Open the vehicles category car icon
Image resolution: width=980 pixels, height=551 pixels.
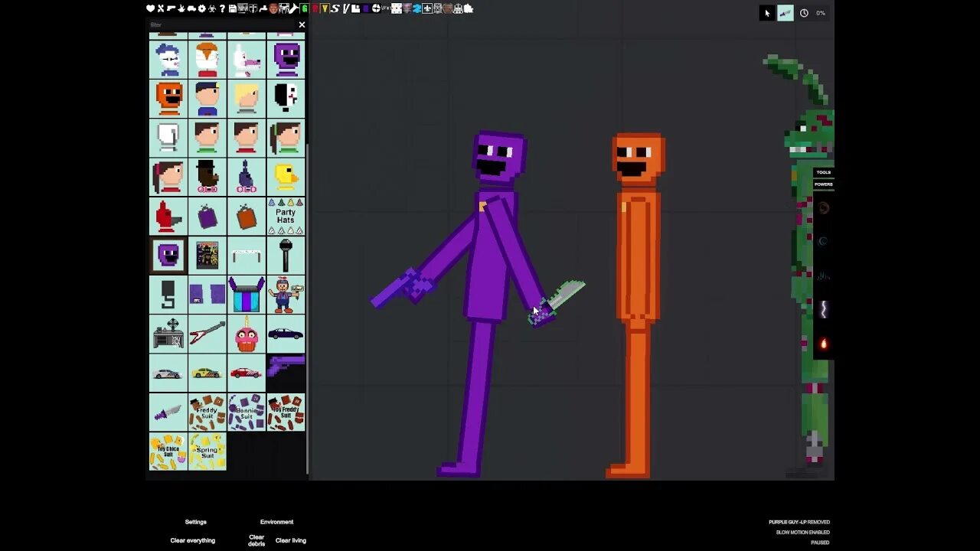point(191,8)
